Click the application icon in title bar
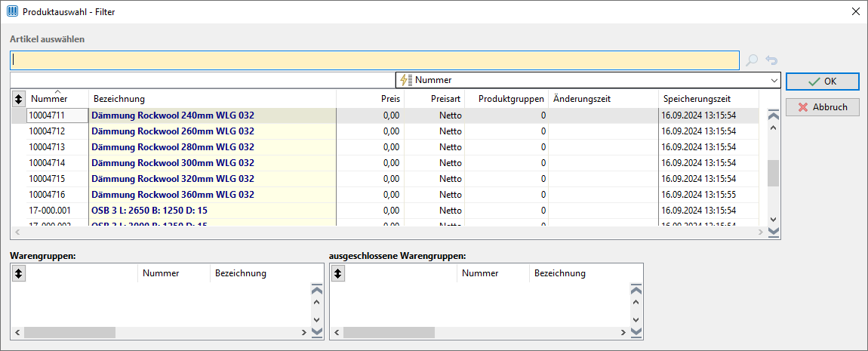Screen dimensions: 868x351 coord(11,11)
